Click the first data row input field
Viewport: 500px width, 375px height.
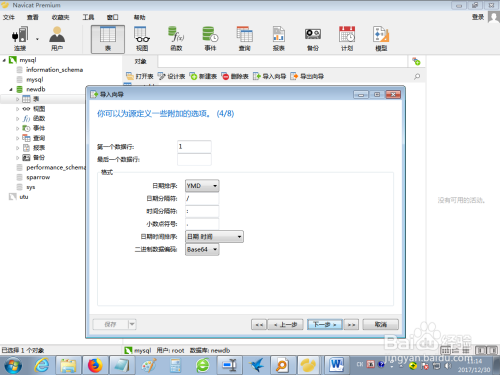click(194, 147)
